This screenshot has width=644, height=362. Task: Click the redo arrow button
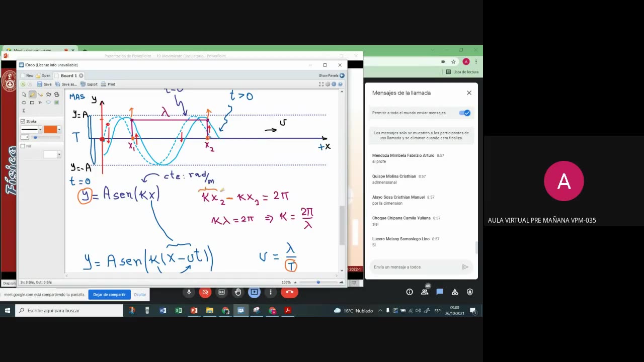(30, 84)
